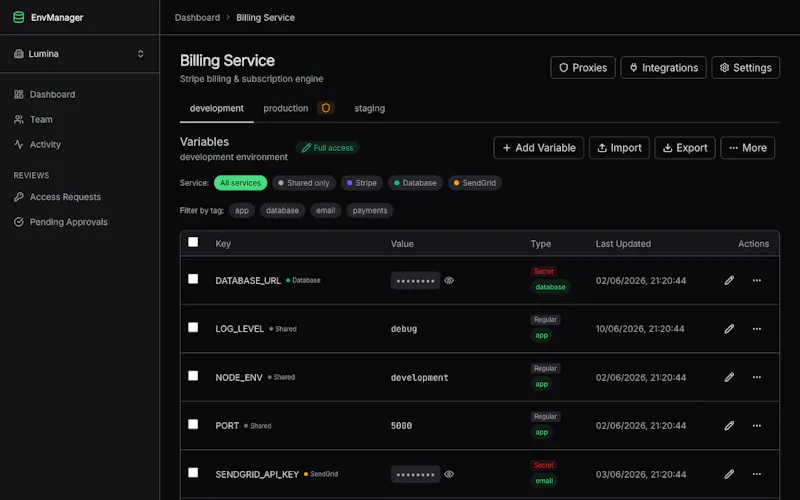Select the All services filter
800x500 pixels.
tap(240, 183)
